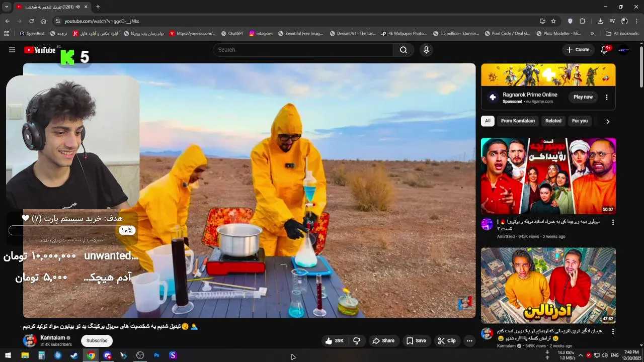644x362 pixels.
Task: Select the From Kamtalam filter chip
Action: 518,121
